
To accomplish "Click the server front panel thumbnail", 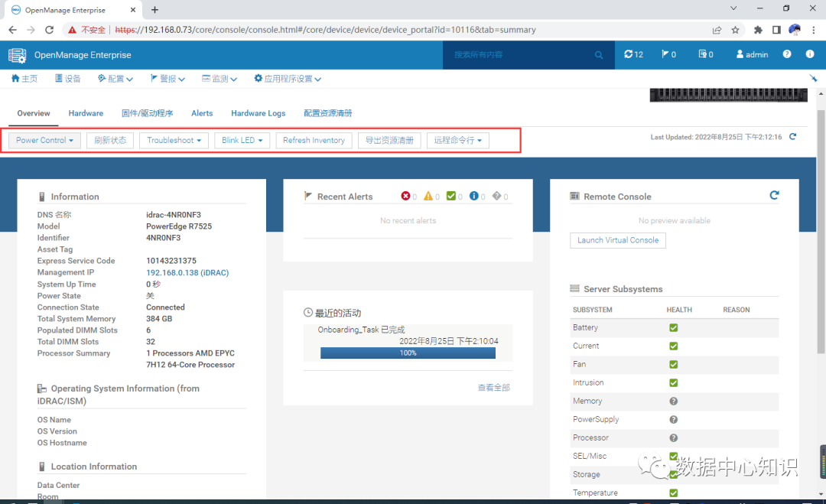I will click(729, 95).
